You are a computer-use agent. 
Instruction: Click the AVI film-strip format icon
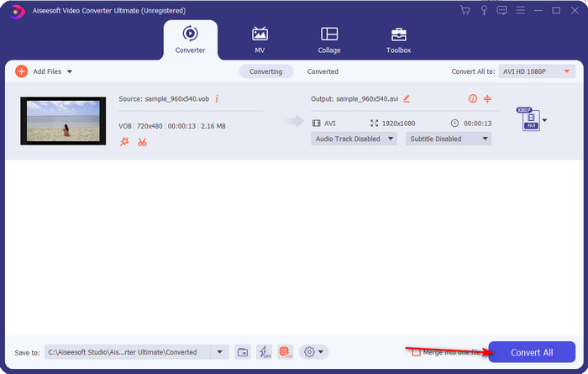pos(317,123)
